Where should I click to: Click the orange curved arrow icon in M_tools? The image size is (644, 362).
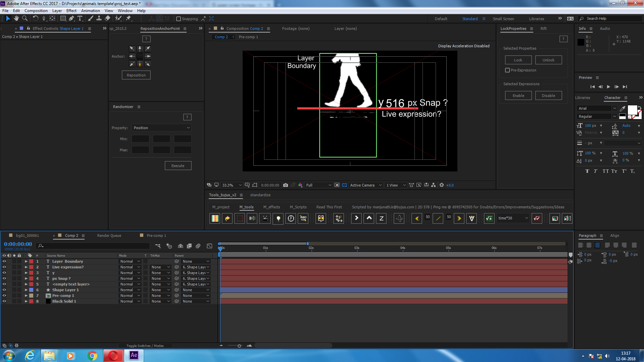227,218
